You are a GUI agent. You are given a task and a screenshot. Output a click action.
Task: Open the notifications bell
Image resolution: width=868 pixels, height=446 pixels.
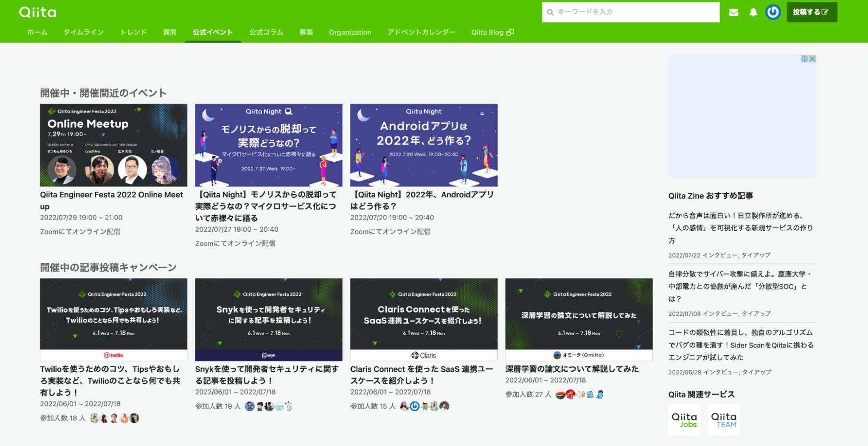(753, 12)
